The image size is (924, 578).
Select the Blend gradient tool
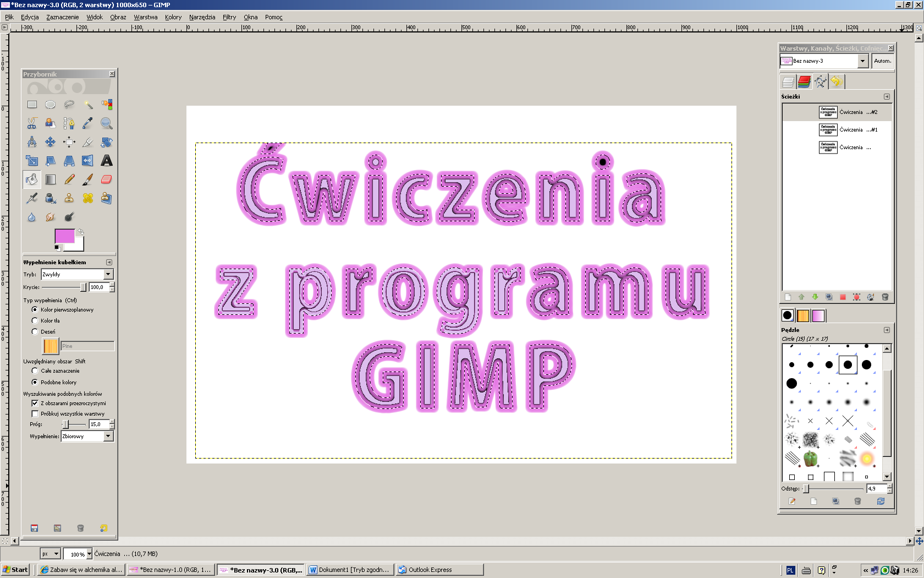coord(50,179)
